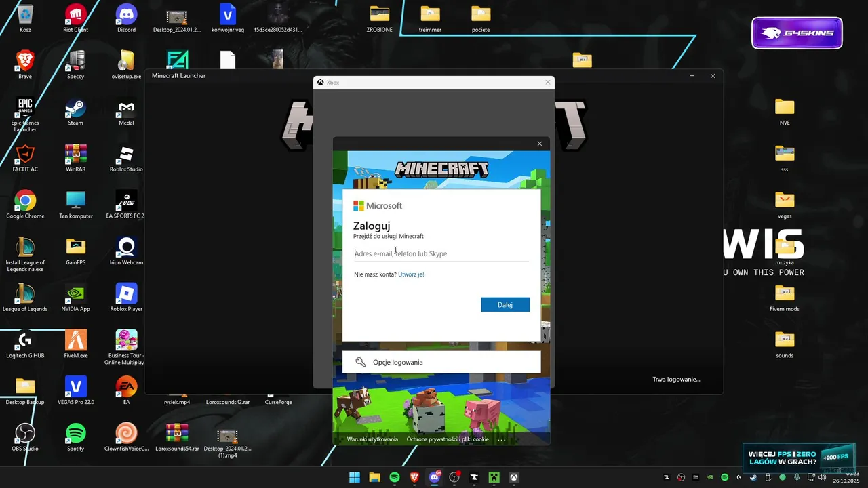The image size is (868, 488).
Task: Open Spotify from taskbar
Action: (395, 477)
